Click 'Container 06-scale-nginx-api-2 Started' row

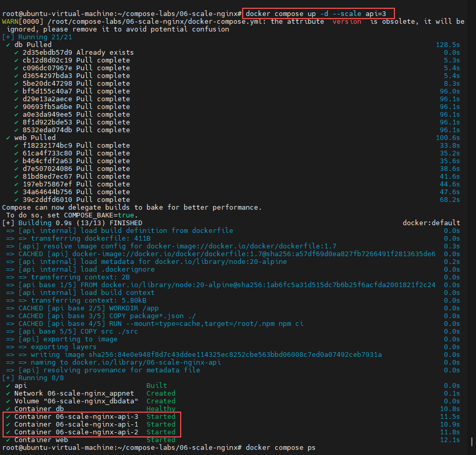pyautogui.click(x=94, y=432)
